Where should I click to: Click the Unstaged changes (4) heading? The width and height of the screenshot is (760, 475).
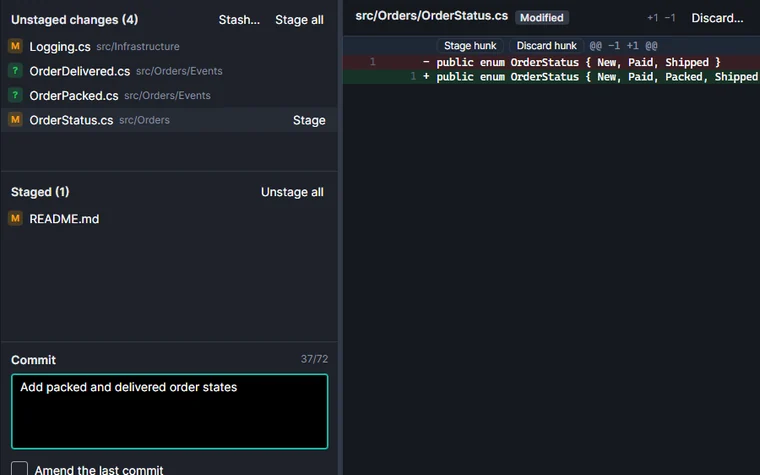pos(75,20)
